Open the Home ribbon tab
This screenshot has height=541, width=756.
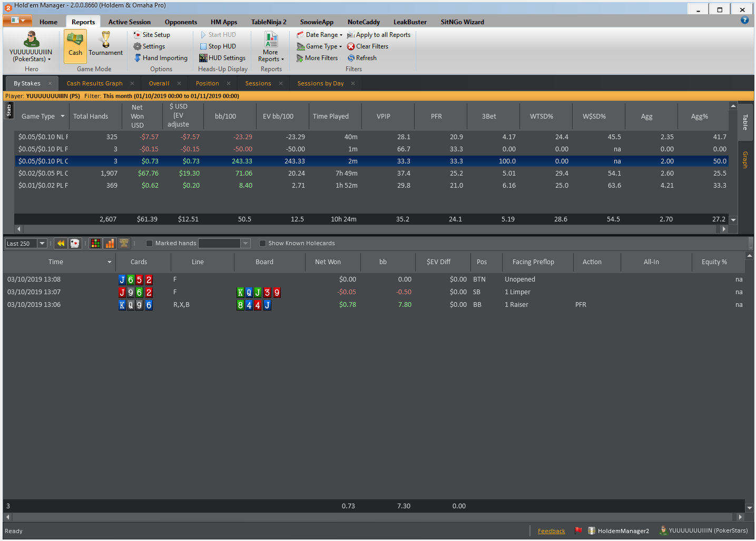[48, 22]
